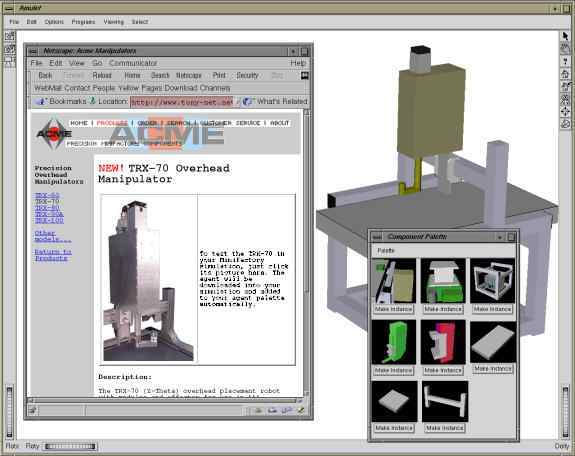Screen dimensions: 575x456
Task: Open the What's Related dropdown
Action: 275,101
